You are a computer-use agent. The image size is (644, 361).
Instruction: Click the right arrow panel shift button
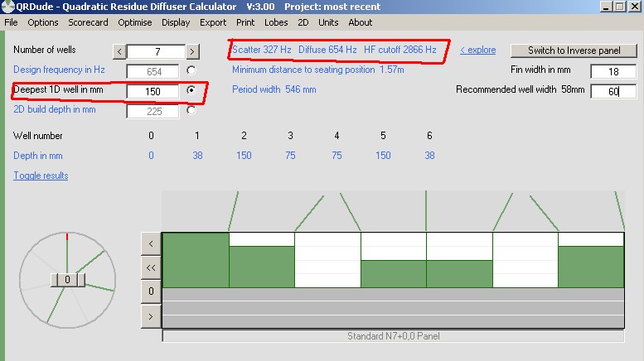[151, 316]
